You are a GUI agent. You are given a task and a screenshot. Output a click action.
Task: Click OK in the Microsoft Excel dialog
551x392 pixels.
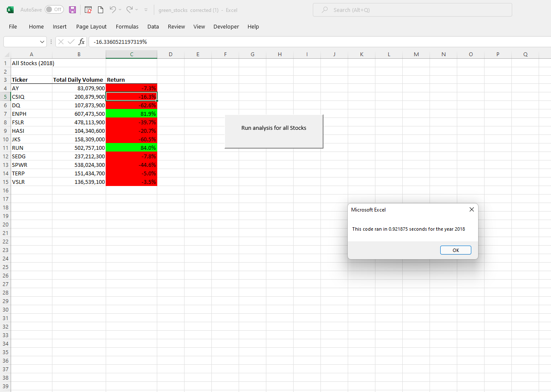tap(456, 250)
